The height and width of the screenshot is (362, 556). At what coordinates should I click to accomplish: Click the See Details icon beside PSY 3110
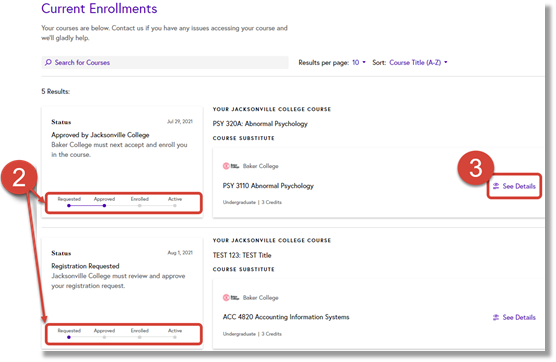(x=496, y=186)
